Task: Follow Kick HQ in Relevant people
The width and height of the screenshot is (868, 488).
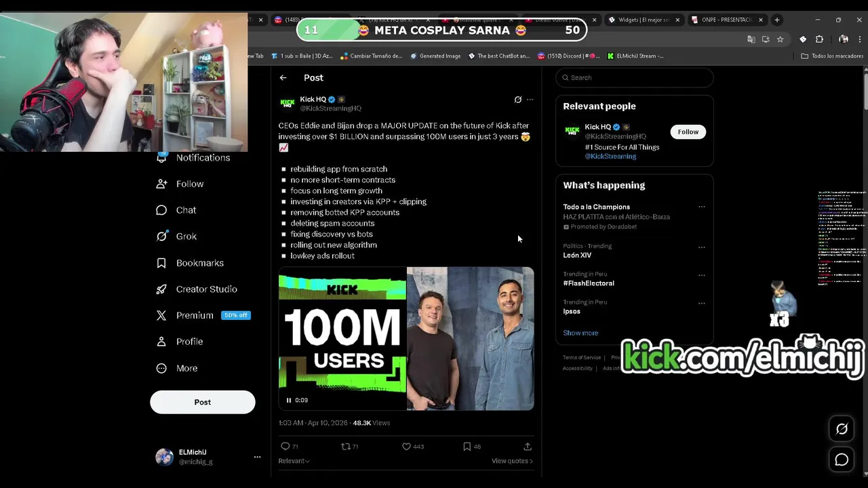Action: (688, 132)
